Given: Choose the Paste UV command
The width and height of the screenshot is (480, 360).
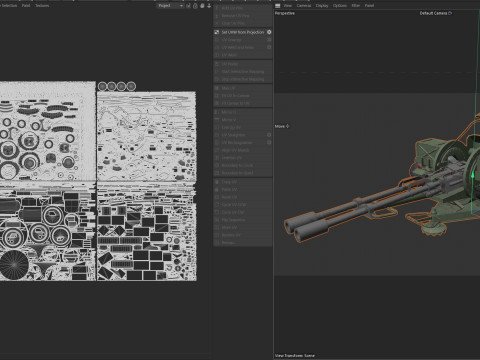Looking at the screenshot, I should (x=243, y=190).
